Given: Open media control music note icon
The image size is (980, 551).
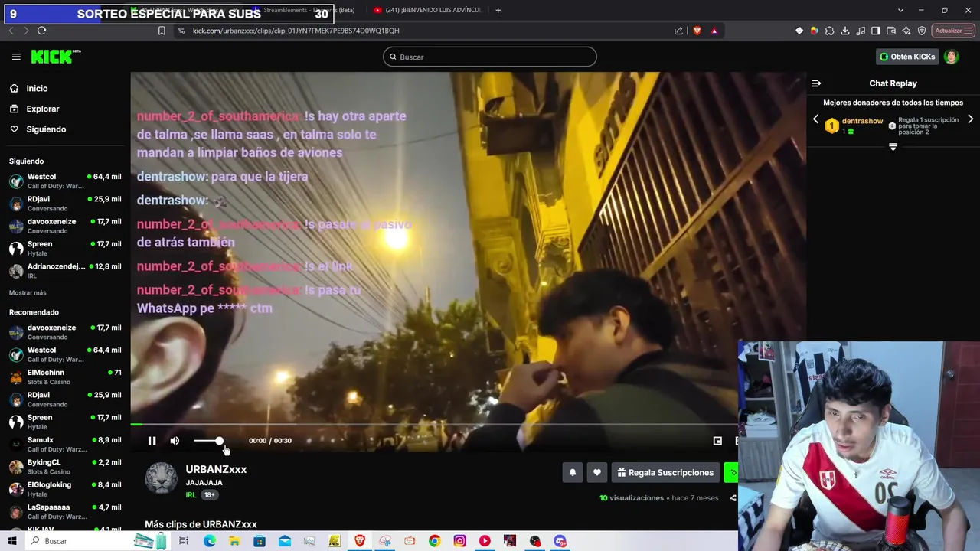Looking at the screenshot, I should [861, 31].
